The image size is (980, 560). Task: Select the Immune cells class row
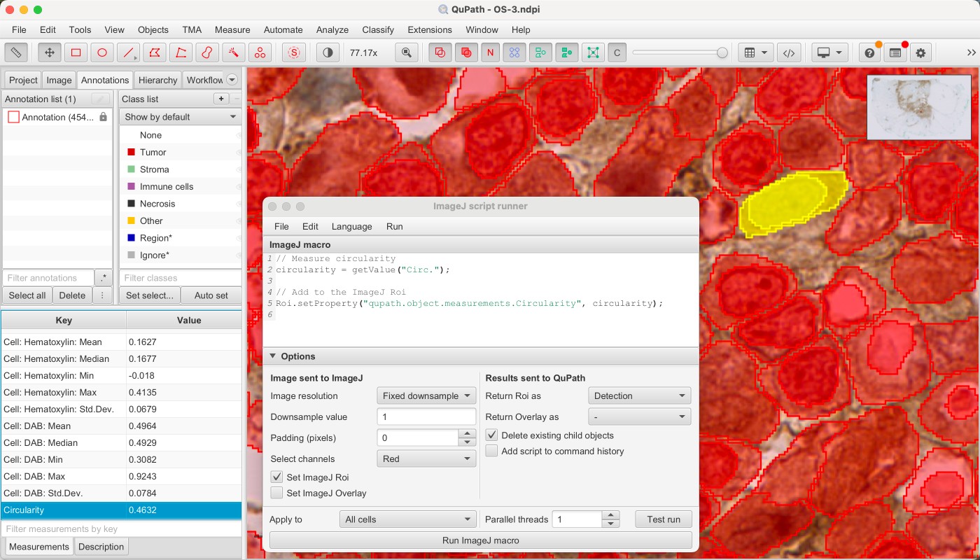pos(181,186)
